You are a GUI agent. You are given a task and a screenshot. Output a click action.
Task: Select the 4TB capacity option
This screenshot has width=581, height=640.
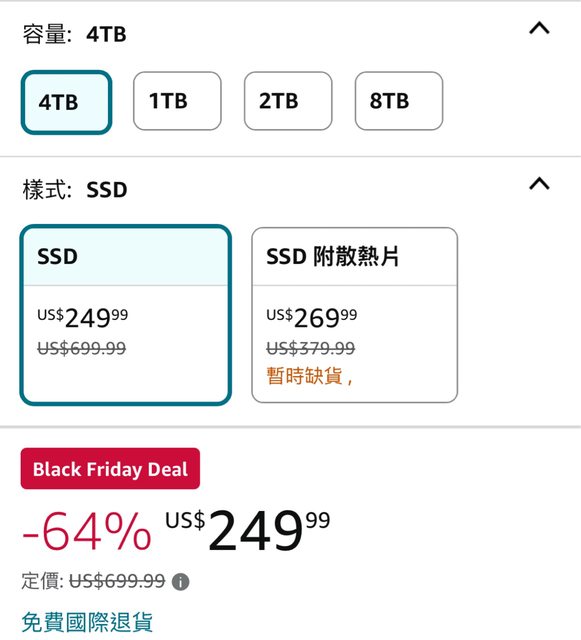click(67, 102)
